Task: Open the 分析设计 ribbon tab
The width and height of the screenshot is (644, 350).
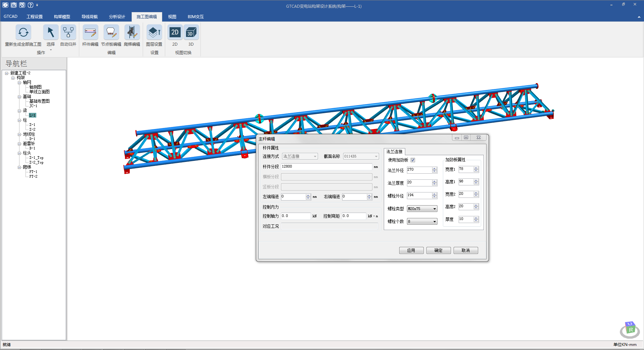Action: [117, 17]
